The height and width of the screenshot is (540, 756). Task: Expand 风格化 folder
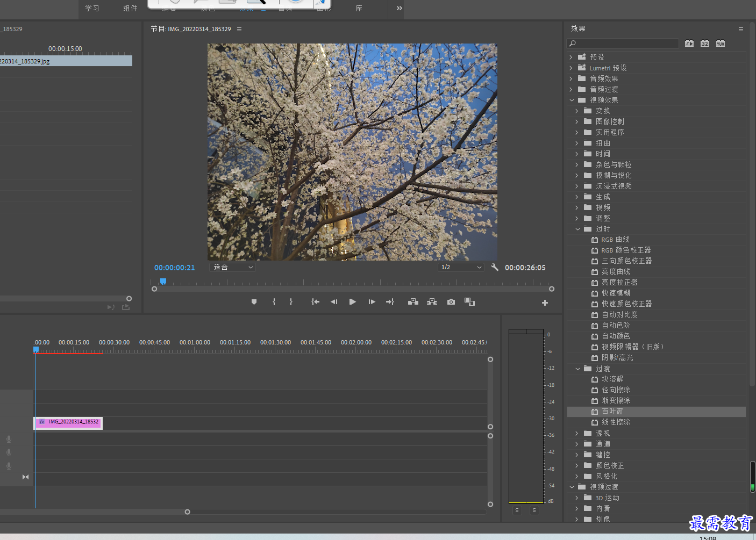click(577, 476)
